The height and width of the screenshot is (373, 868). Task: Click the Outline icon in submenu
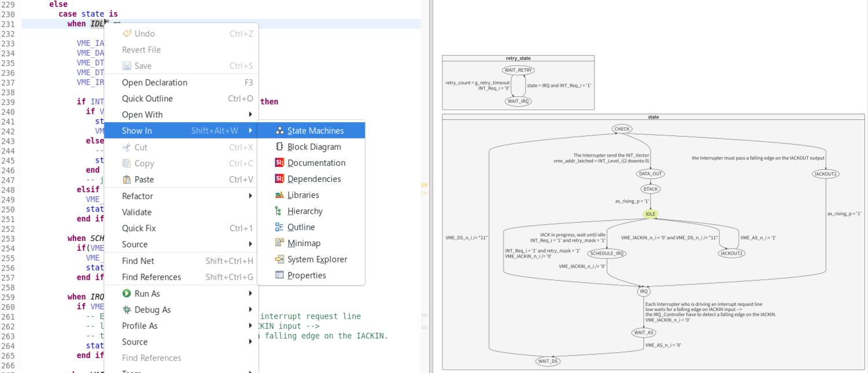[279, 227]
